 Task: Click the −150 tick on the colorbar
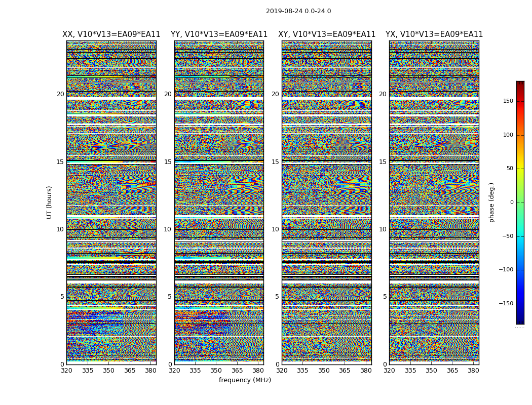pos(506,303)
